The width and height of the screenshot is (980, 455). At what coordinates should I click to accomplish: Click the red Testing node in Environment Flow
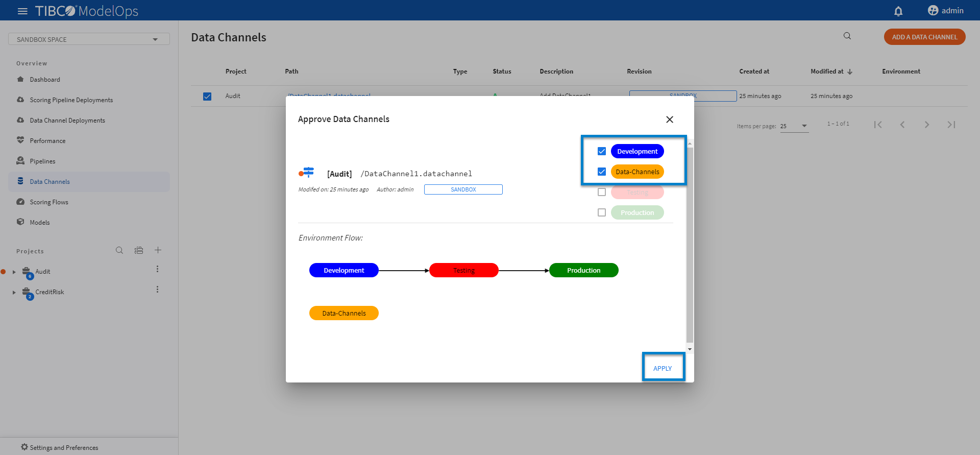[464, 270]
